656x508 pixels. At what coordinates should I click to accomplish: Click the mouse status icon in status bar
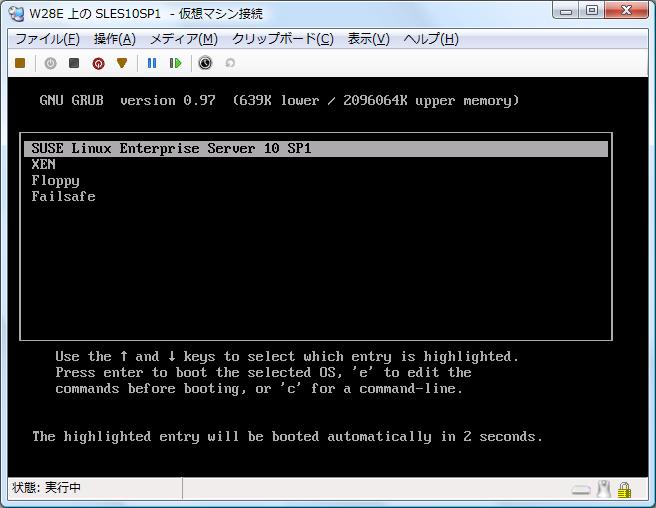click(603, 490)
